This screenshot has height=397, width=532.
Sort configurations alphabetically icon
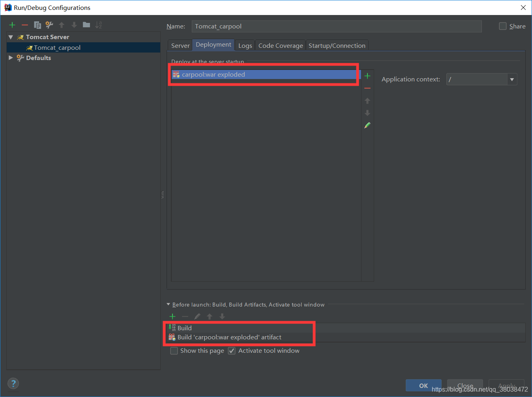(99, 25)
